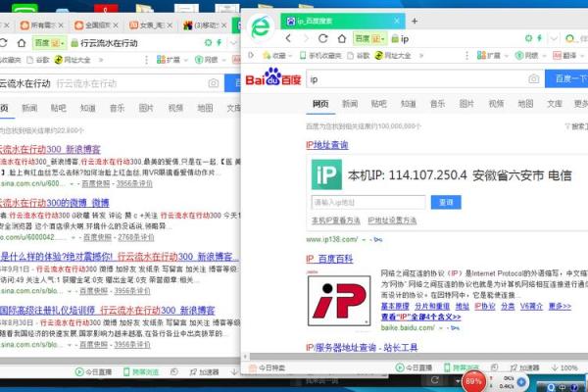The height and width of the screenshot is (392, 588).
Task: Click the 360 browser logo in right window
Action: click(x=261, y=27)
